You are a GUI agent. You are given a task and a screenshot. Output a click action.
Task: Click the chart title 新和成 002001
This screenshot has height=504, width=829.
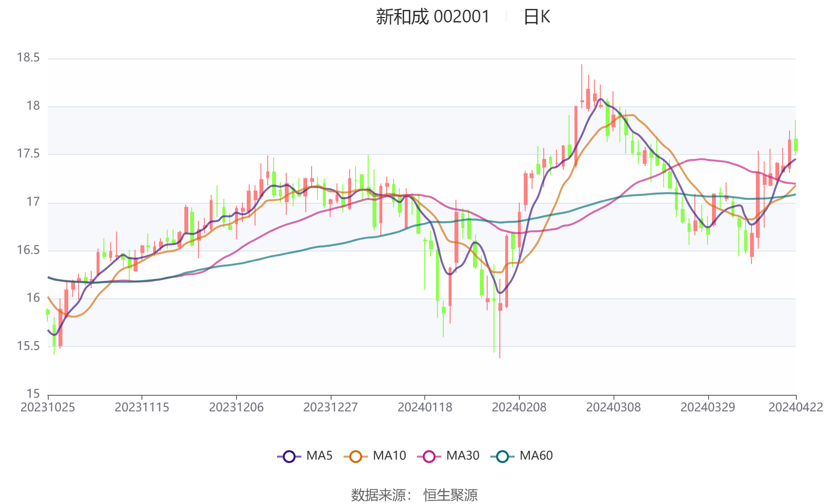433,17
